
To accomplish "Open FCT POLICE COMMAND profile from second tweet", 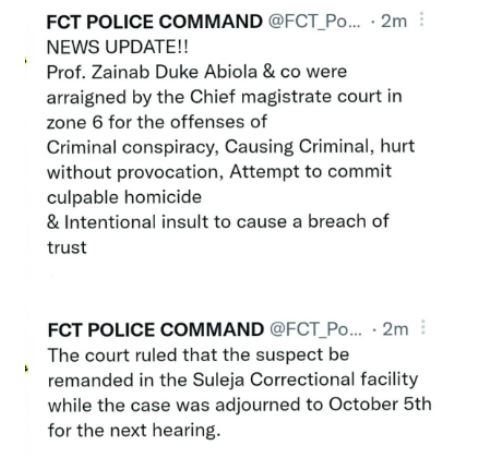I will [156, 330].
